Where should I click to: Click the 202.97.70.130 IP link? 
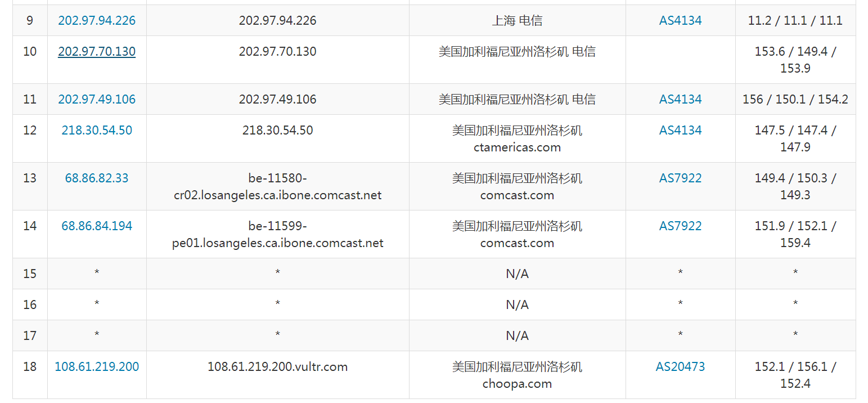pyautogui.click(x=97, y=52)
